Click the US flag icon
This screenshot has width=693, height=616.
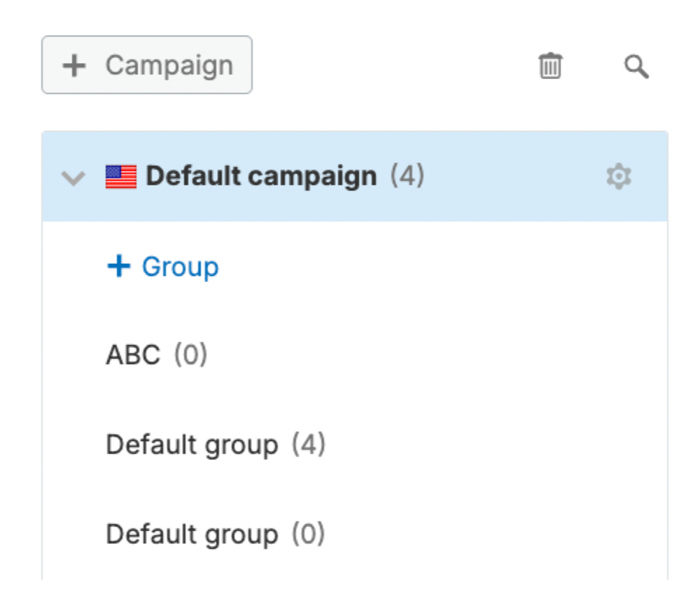pos(121,176)
